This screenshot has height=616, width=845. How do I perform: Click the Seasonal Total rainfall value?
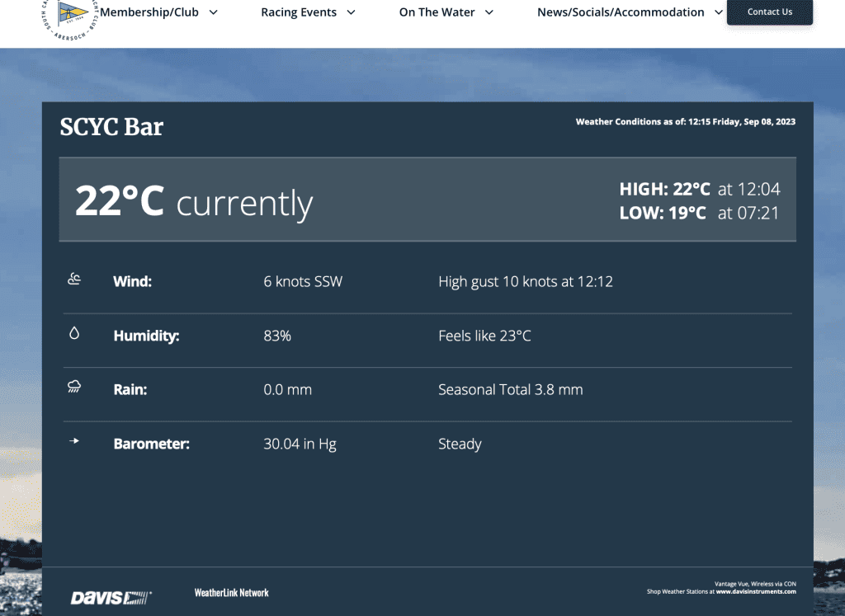[511, 389]
